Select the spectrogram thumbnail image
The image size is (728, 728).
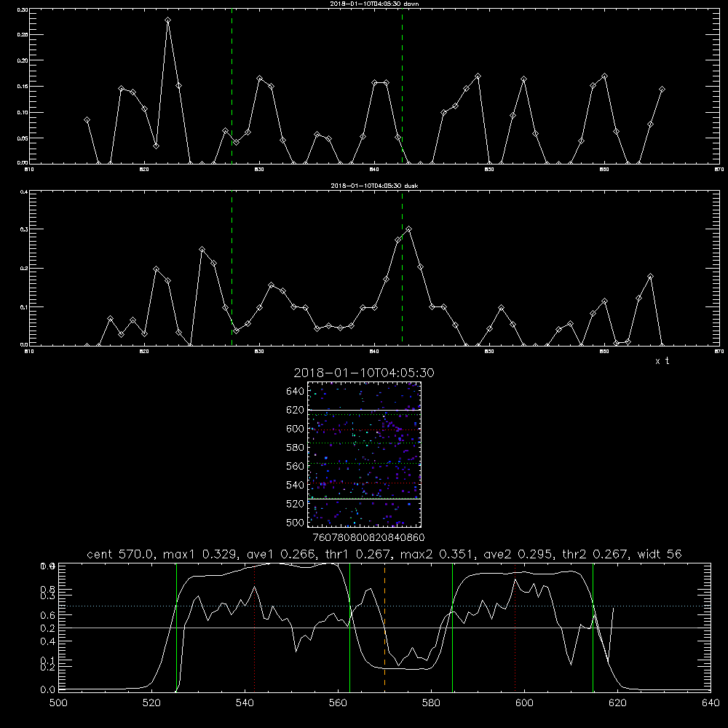(364, 454)
